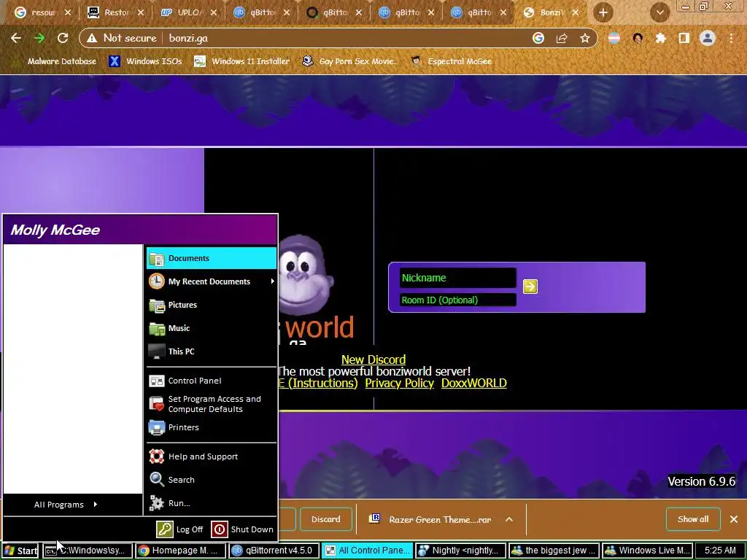747x560 pixels.
Task: Click Show all downloads
Action: point(693,519)
